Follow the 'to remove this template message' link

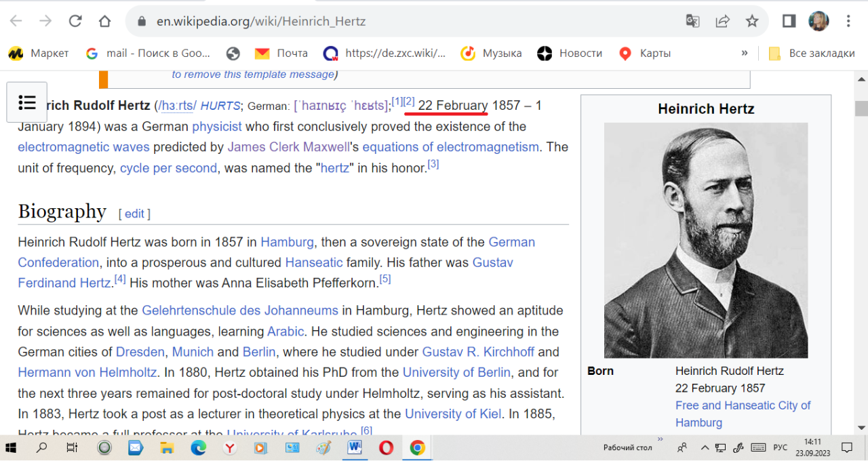253,74
